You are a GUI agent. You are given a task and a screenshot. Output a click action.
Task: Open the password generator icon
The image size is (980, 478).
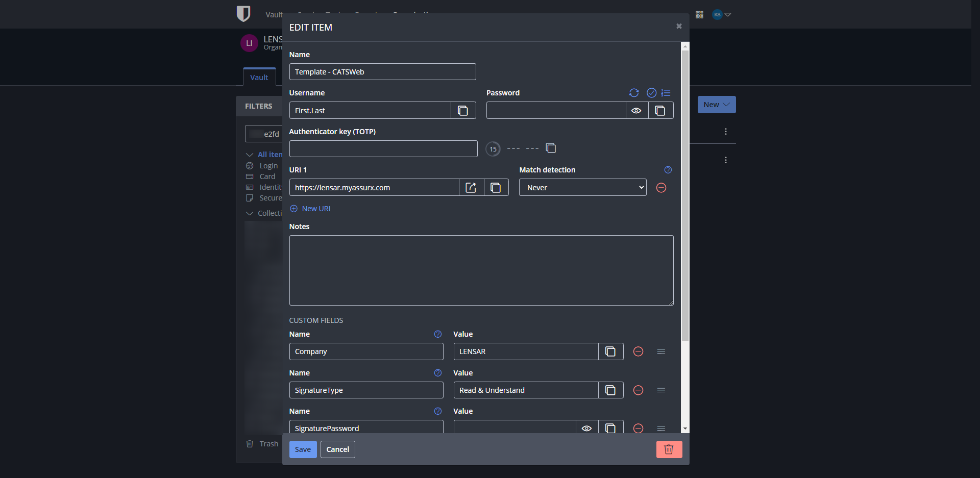pos(634,93)
